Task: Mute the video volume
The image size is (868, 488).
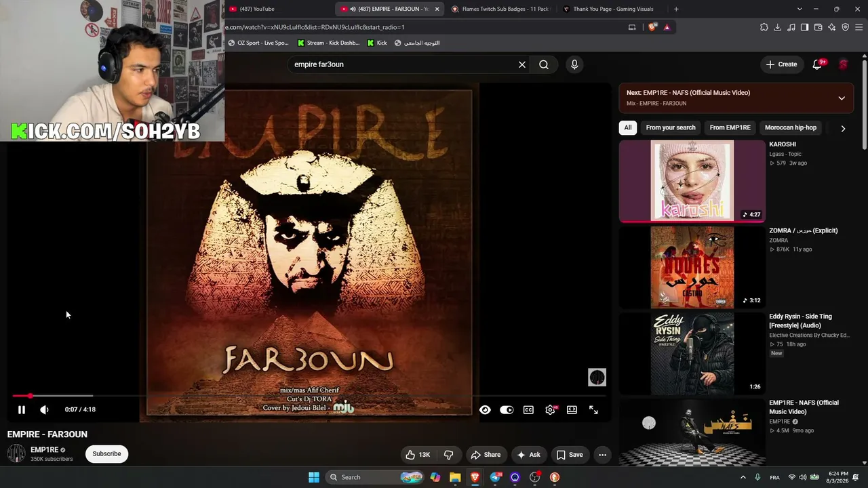Action: tap(44, 409)
